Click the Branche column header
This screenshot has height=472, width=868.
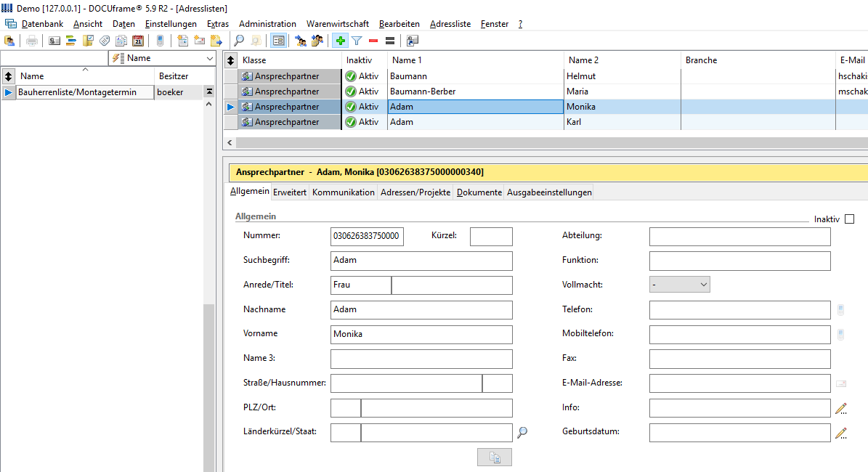point(758,60)
